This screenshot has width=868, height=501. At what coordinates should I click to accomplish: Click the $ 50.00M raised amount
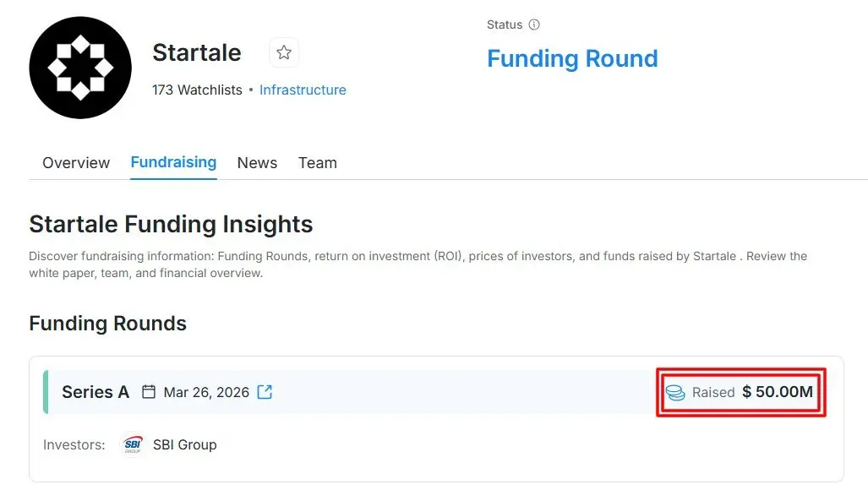[x=778, y=392]
